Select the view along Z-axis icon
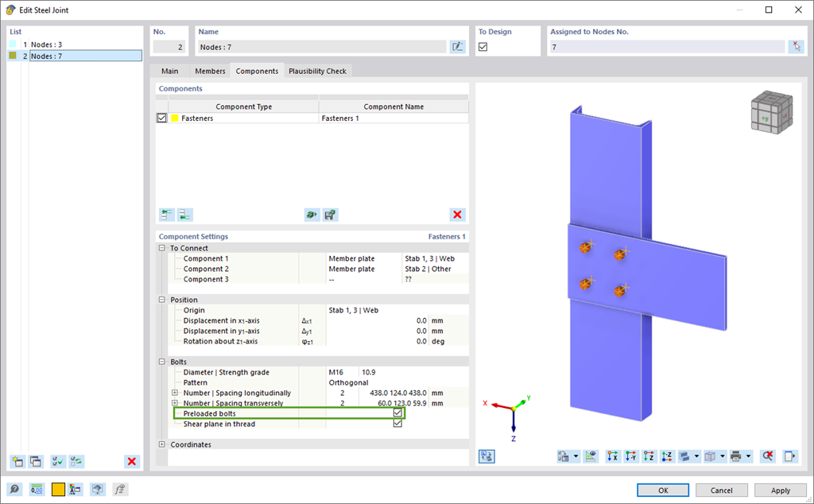 pyautogui.click(x=649, y=456)
